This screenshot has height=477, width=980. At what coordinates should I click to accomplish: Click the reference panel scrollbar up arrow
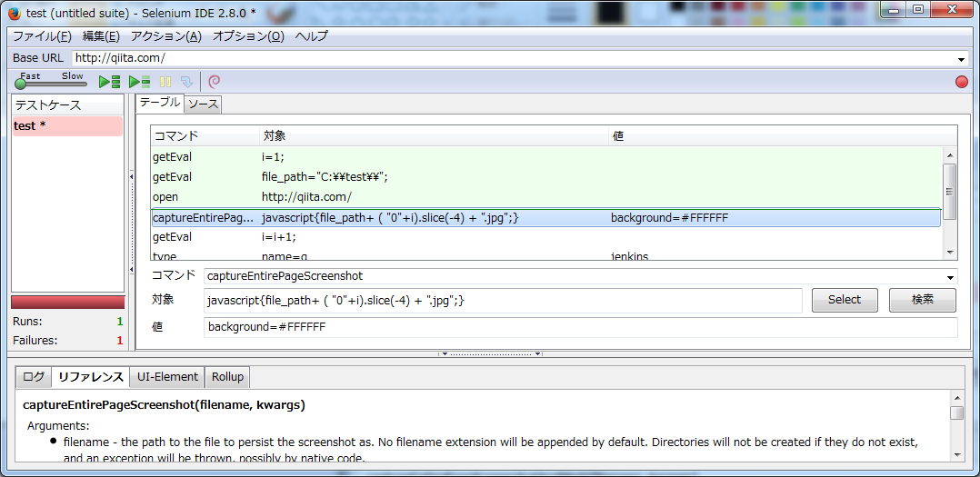click(x=956, y=398)
